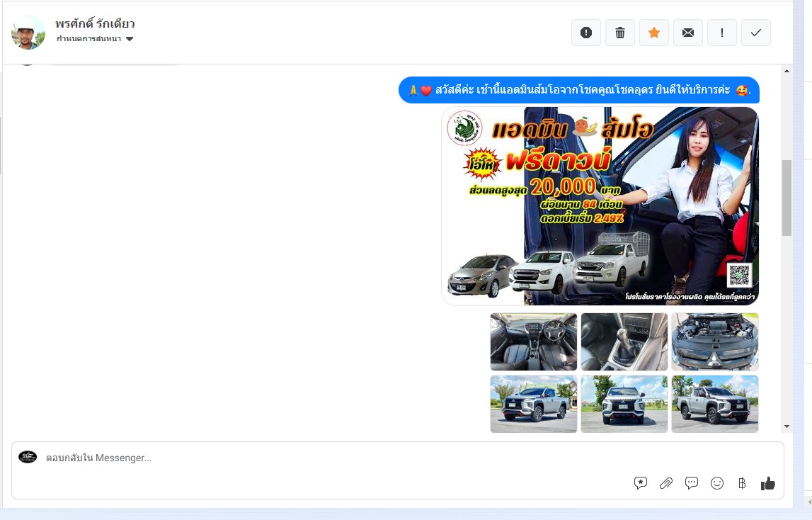Attach a file with the paperclip icon
This screenshot has width=812, height=520.
(x=666, y=483)
